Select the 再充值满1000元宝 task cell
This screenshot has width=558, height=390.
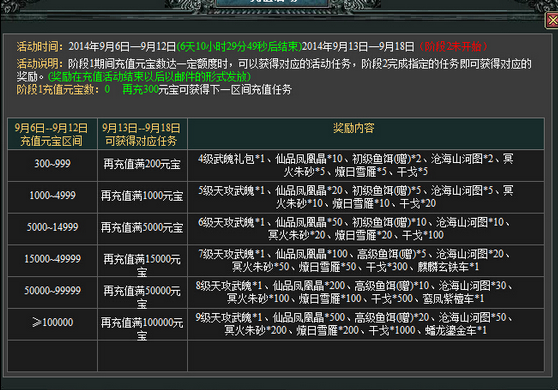pyautogui.click(x=142, y=197)
